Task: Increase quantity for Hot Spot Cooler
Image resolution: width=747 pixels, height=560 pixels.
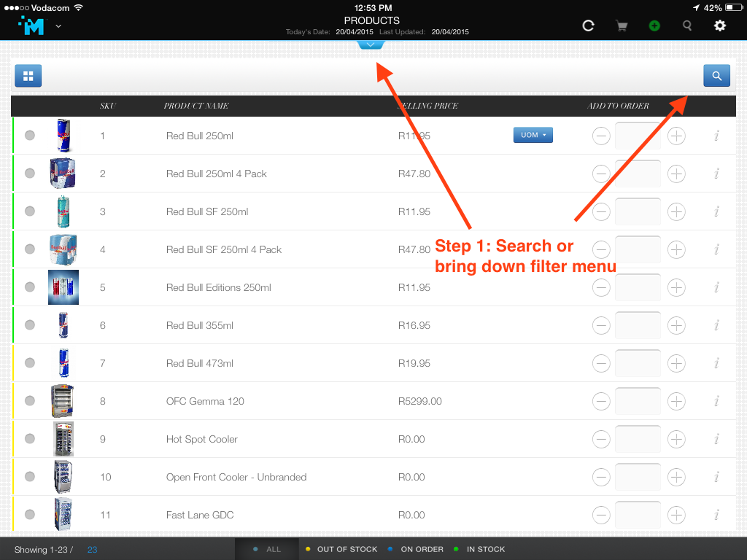Action: coord(676,439)
